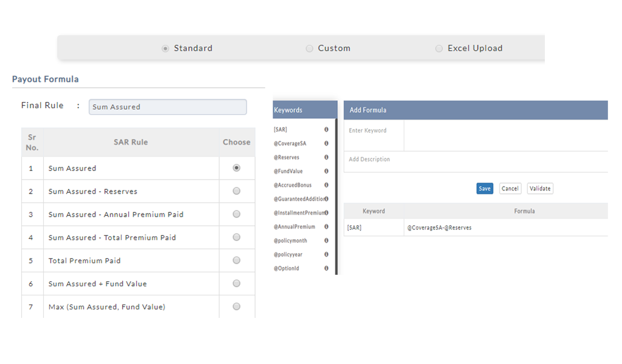
Task: Click info icon beside @policymonth
Action: (x=326, y=241)
